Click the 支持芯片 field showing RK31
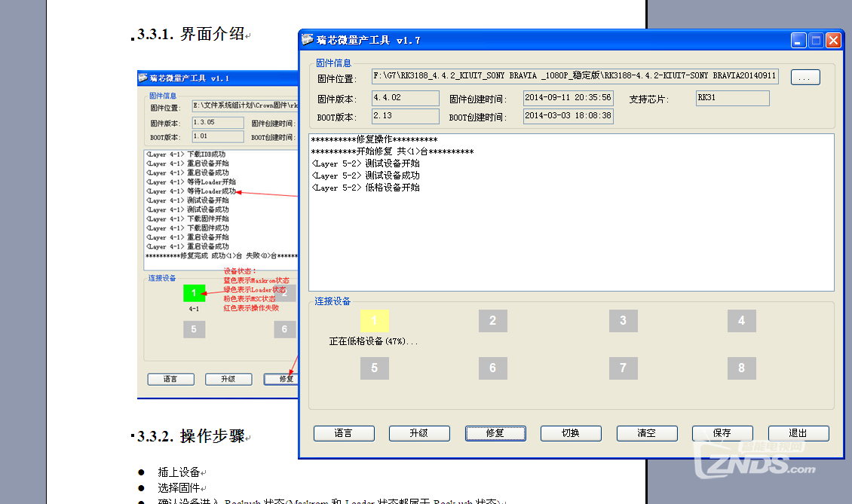The height and width of the screenshot is (504, 852). pos(732,98)
